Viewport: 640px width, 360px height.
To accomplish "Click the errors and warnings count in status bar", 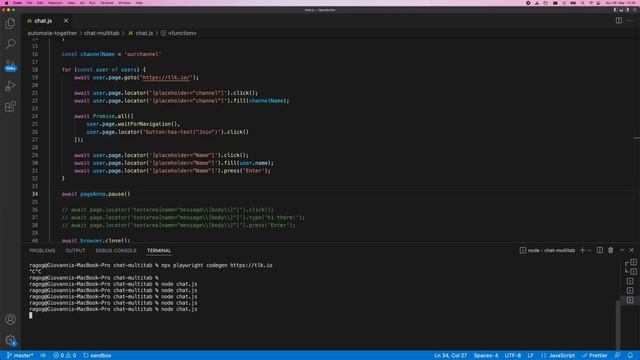I will tap(64, 356).
